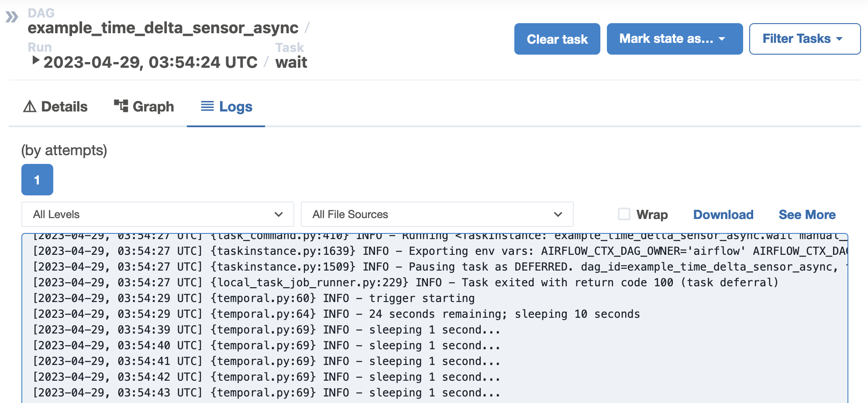Open the Mark state as... dropdown
Viewport: 868px width, 403px height.
(674, 39)
